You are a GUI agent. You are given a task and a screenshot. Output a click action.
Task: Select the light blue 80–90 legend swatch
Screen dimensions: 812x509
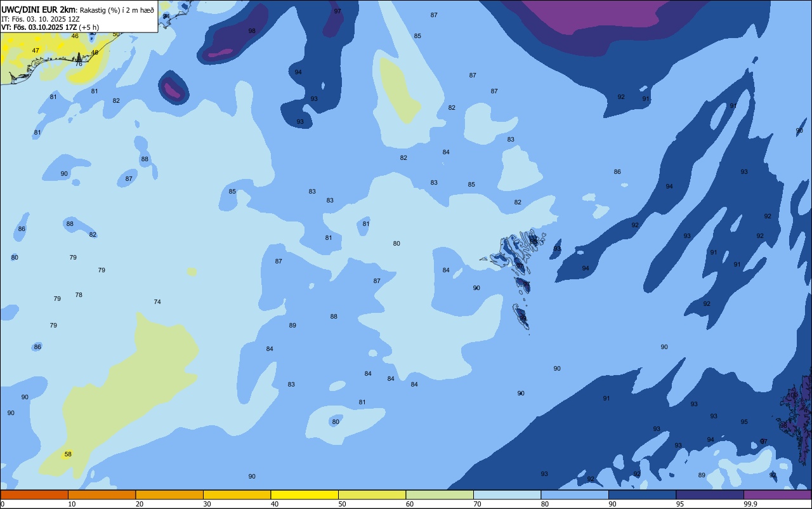575,494
